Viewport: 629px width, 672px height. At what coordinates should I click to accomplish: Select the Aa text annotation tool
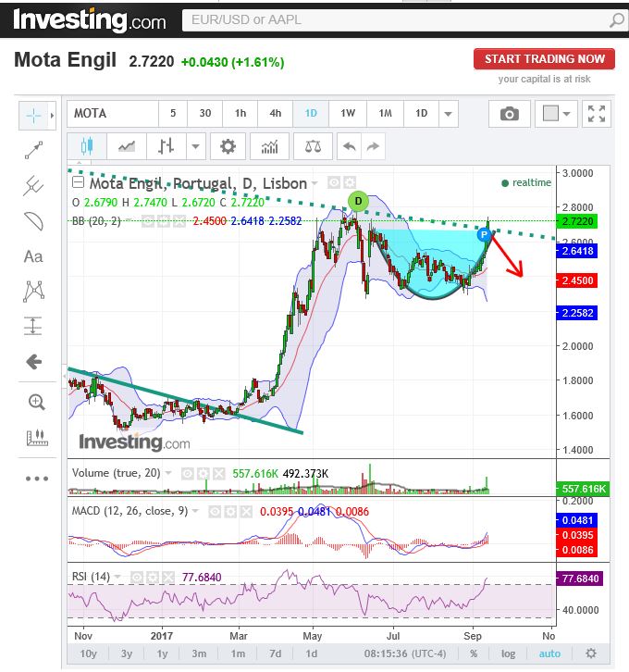(x=33, y=256)
